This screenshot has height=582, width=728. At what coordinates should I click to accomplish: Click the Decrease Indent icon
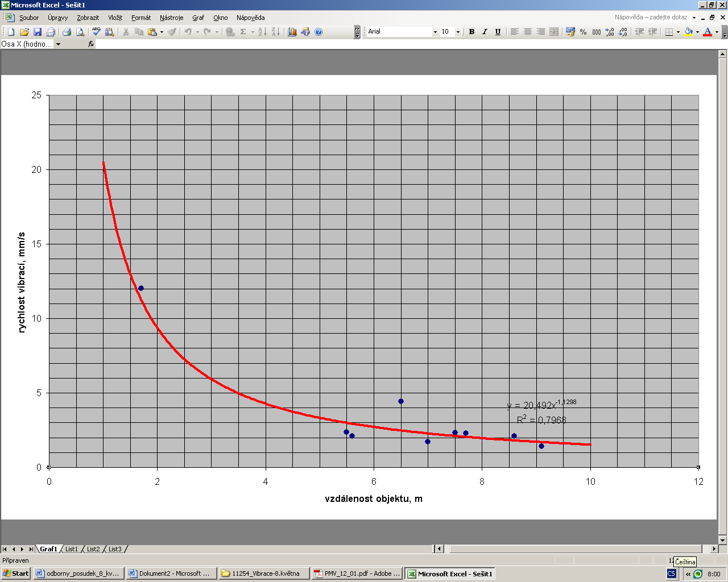coord(639,32)
